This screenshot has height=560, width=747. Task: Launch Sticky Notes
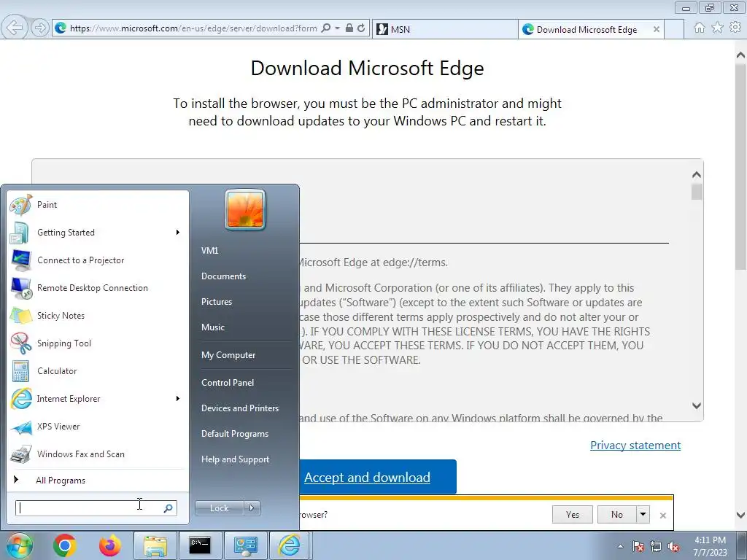(x=97, y=315)
